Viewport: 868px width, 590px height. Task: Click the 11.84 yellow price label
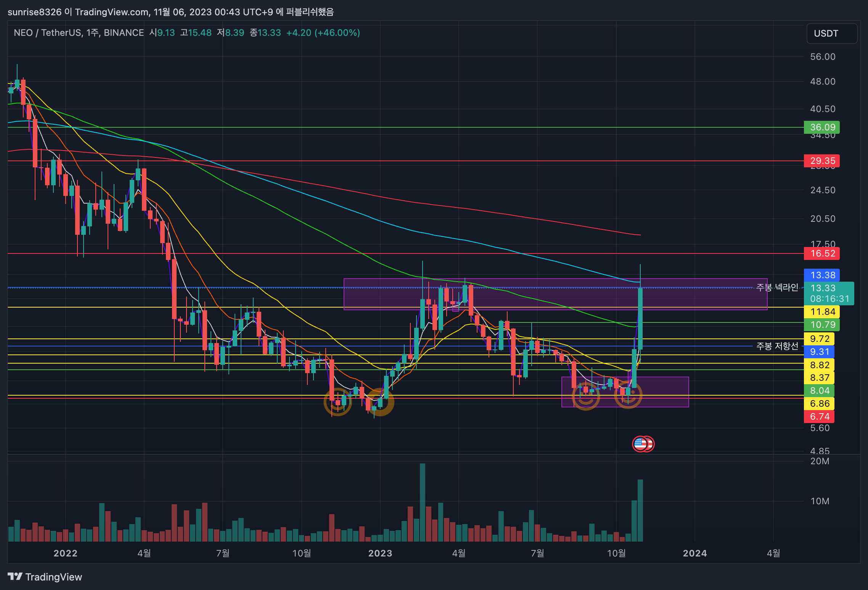point(822,312)
